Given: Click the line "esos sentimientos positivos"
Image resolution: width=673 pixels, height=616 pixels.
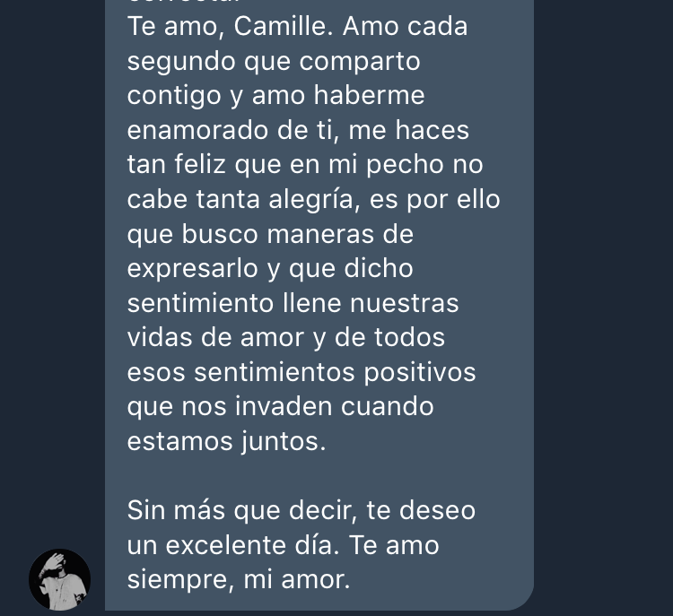Looking at the screenshot, I should [x=302, y=372].
